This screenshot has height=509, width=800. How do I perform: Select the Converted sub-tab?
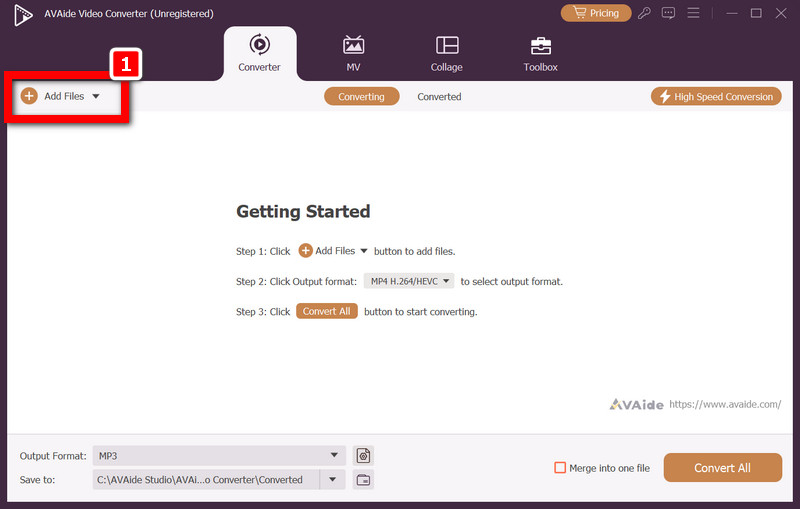(439, 96)
